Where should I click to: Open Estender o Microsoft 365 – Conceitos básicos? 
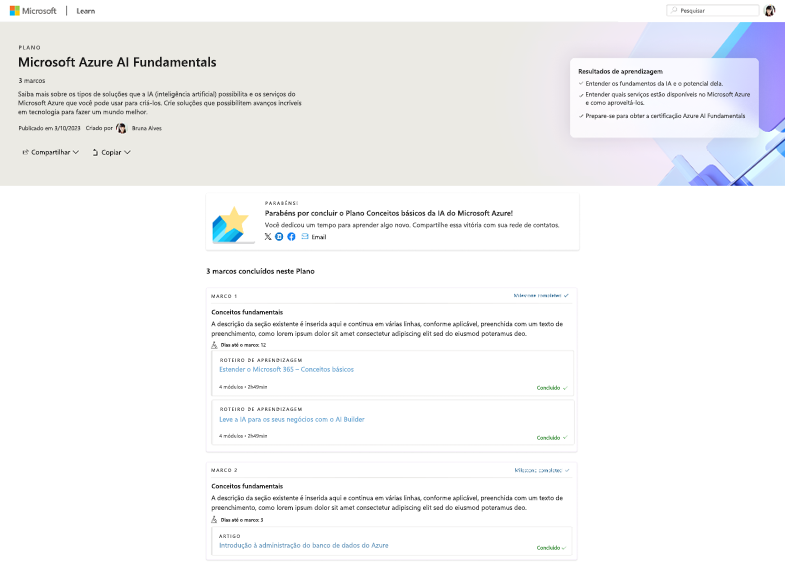(286, 369)
